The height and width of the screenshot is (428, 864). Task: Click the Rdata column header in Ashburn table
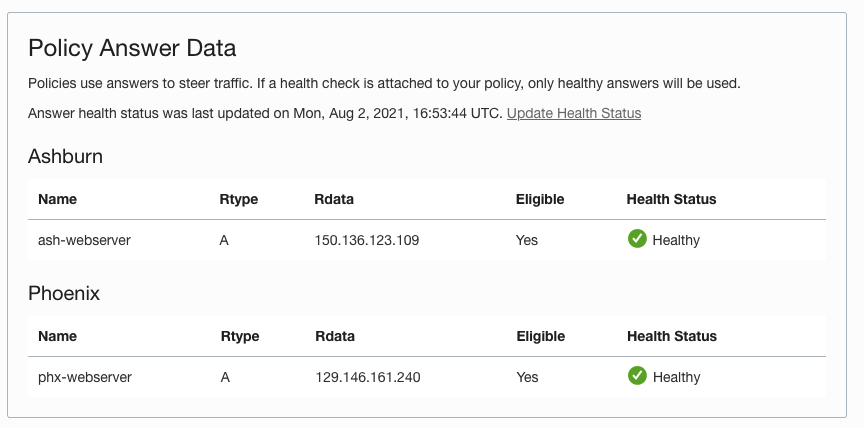334,199
